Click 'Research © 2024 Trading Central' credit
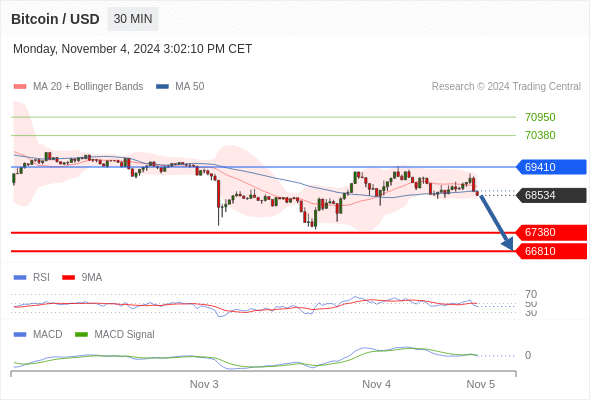The image size is (590, 400). click(506, 87)
